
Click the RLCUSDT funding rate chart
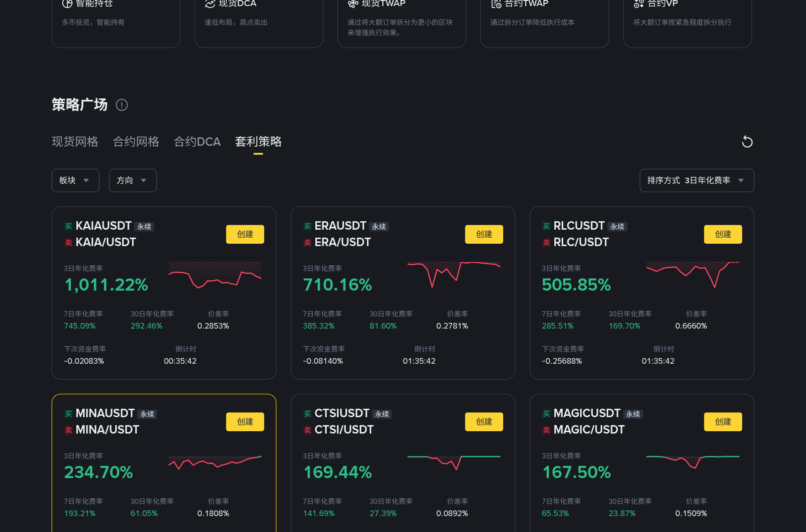pos(693,275)
